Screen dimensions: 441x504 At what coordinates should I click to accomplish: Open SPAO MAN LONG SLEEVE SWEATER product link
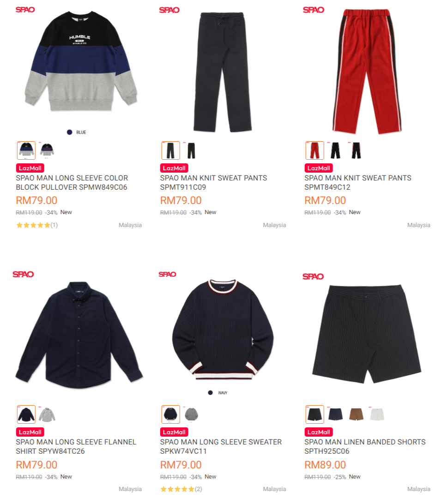221,446
